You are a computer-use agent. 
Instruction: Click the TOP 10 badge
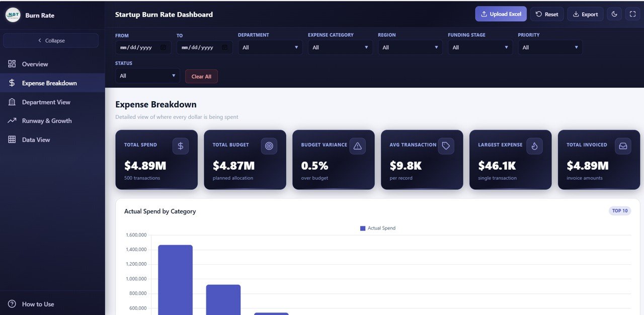[620, 210]
